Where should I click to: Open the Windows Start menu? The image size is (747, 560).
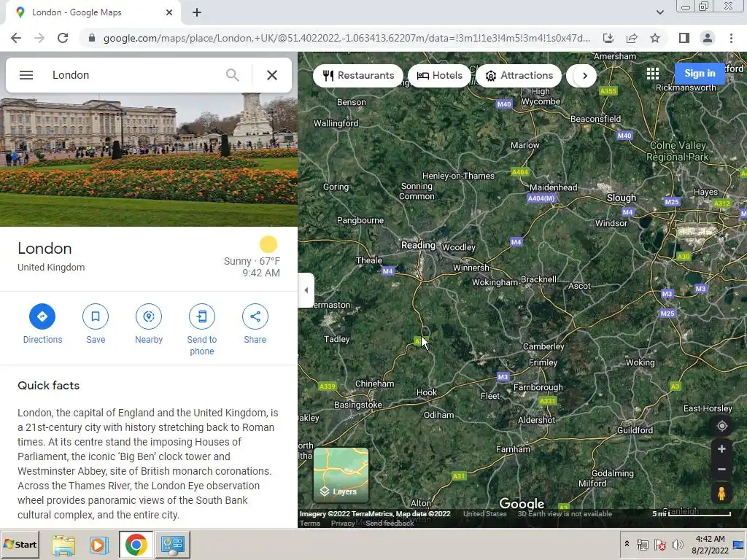coord(20,544)
